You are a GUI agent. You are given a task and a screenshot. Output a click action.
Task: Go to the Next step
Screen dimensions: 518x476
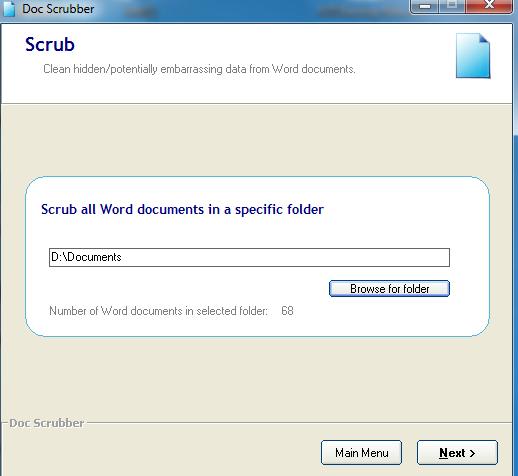[457, 453]
